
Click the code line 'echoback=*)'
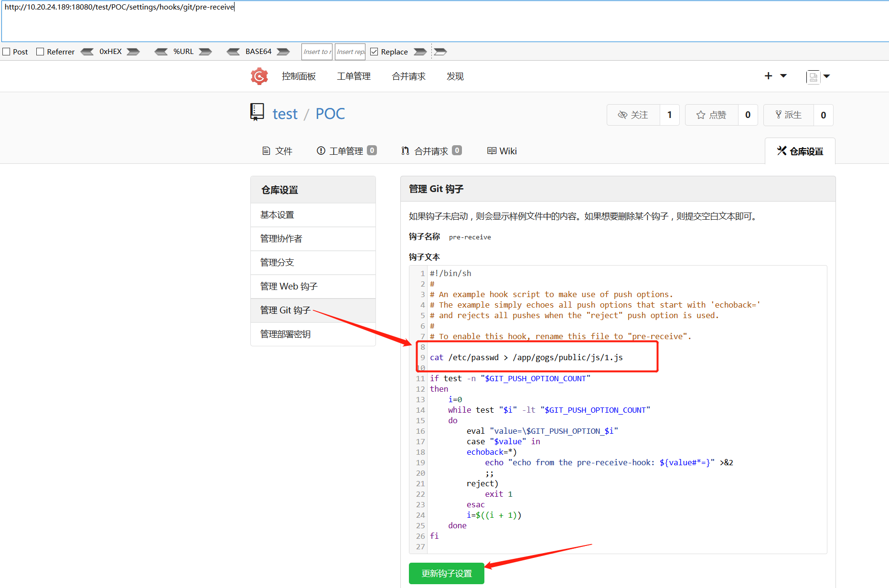[492, 452]
